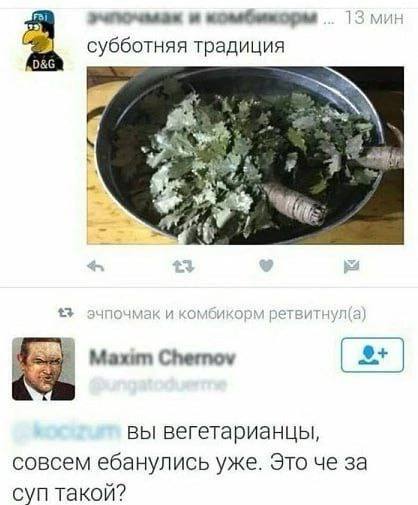This screenshot has width=418, height=505.
Task: Click the line ending Это че за
Action: point(190,463)
